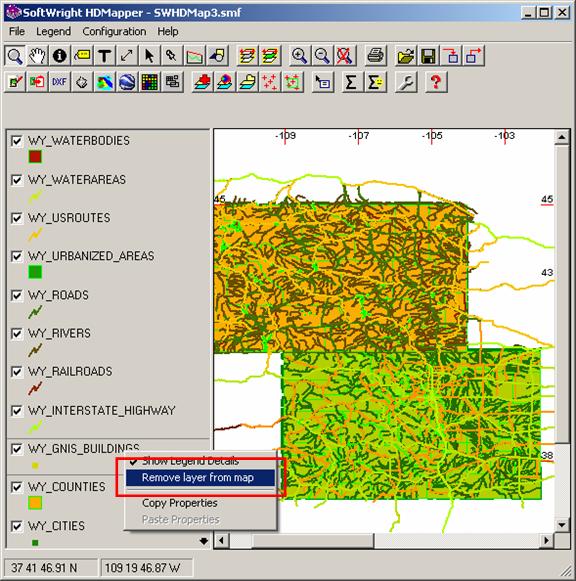Screen dimensions: 576x581
Task: Click the WY_INTERSTATE_HIGHWAY layer name
Action: pos(101,411)
